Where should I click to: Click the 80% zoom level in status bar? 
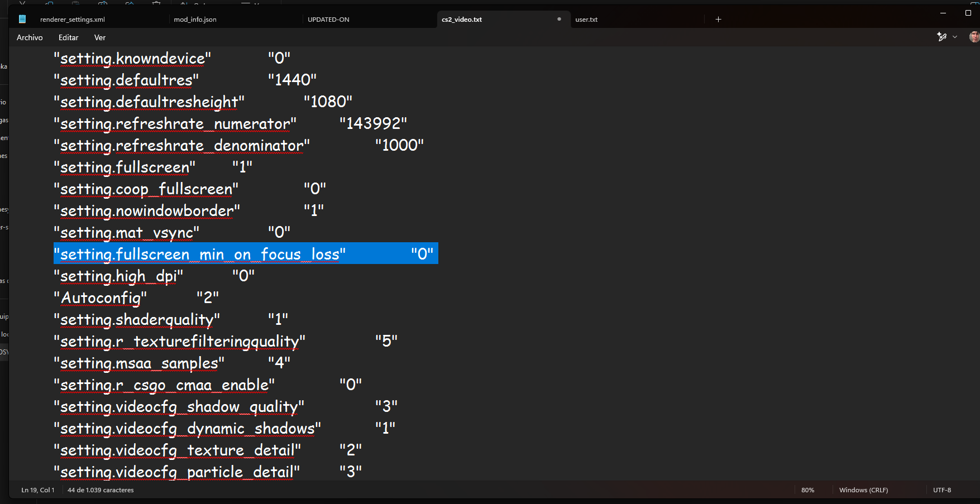pos(807,490)
